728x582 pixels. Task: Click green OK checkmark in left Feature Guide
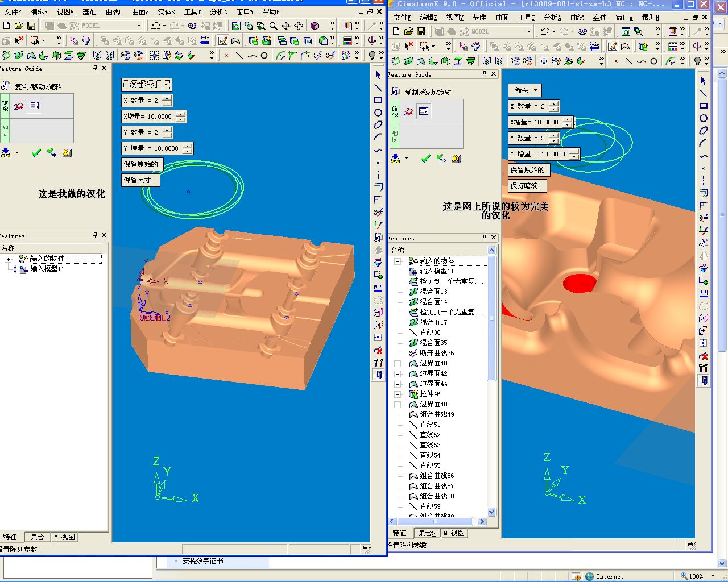tap(36, 153)
